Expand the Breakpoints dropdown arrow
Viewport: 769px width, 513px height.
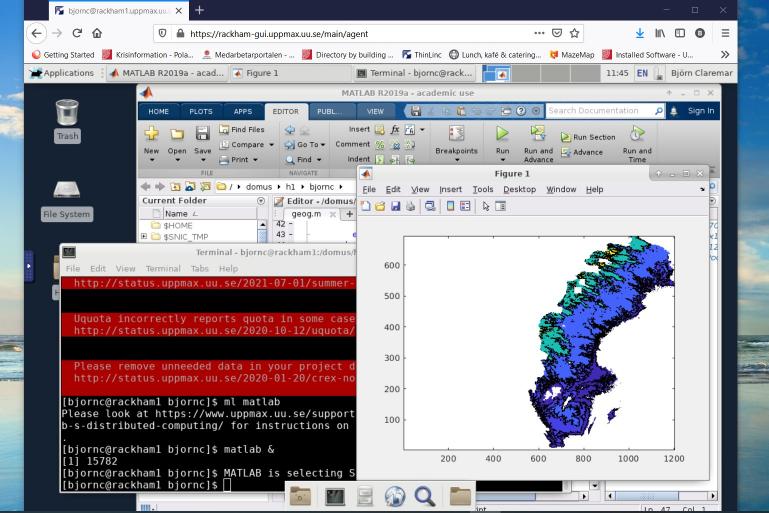[x=457, y=160]
